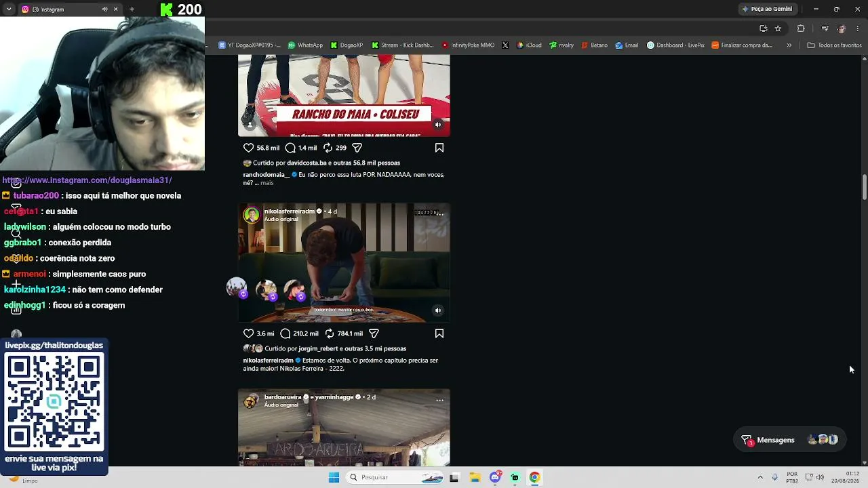Open Stream - Kick Dashboard bookmark
Viewport: 868px width, 488px height.
pyautogui.click(x=402, y=45)
